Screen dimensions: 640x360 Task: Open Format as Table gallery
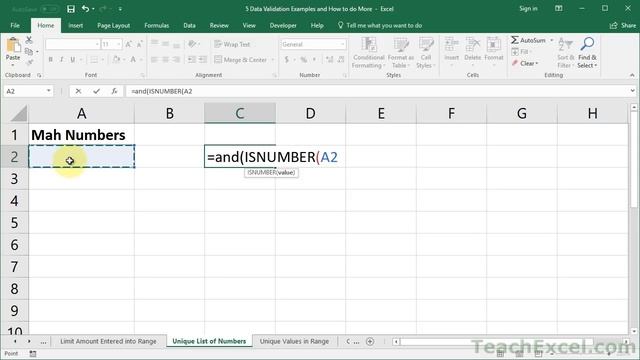tap(401, 53)
